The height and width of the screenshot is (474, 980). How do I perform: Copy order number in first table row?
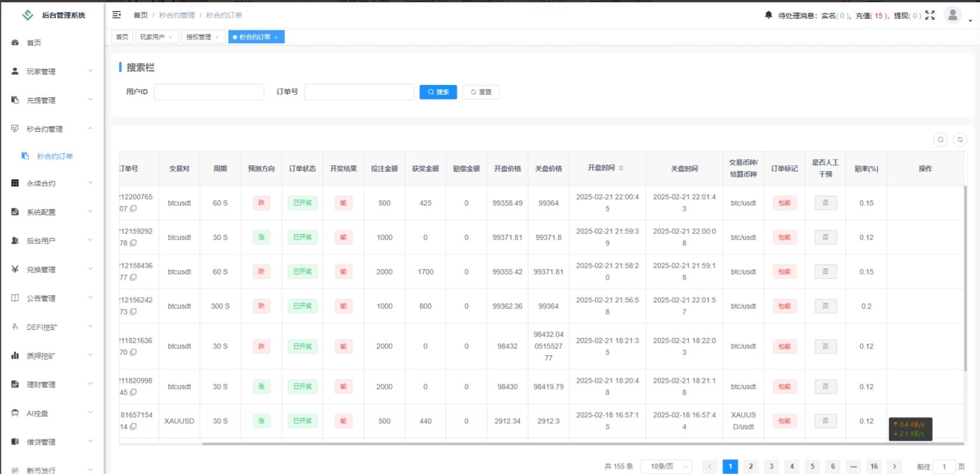[x=133, y=208]
